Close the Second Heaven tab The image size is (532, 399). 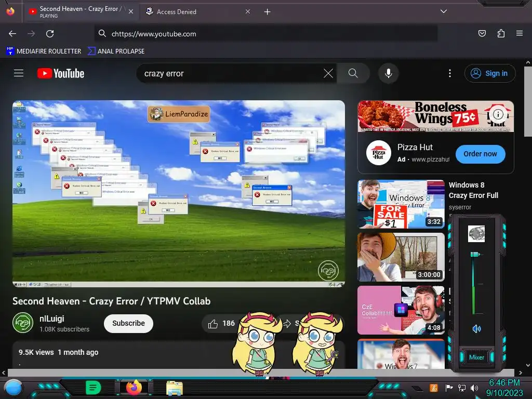click(130, 11)
